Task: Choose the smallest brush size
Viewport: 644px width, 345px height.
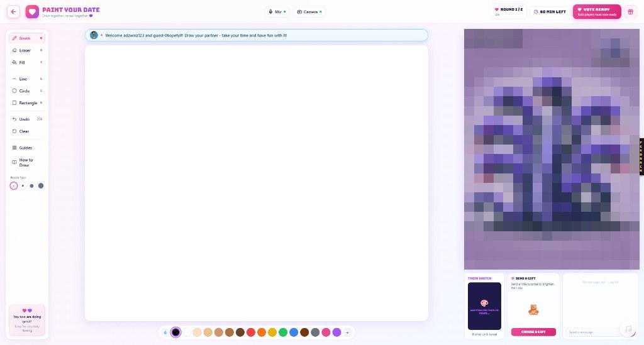Action: click(14, 186)
